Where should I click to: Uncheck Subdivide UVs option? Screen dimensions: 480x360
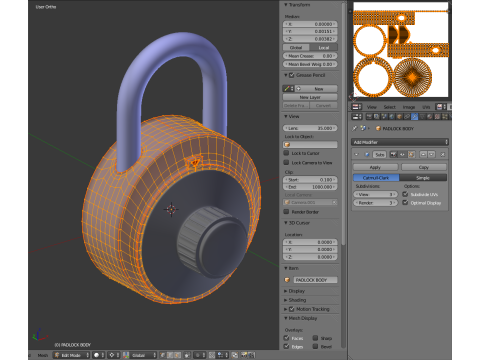pyautogui.click(x=405, y=194)
